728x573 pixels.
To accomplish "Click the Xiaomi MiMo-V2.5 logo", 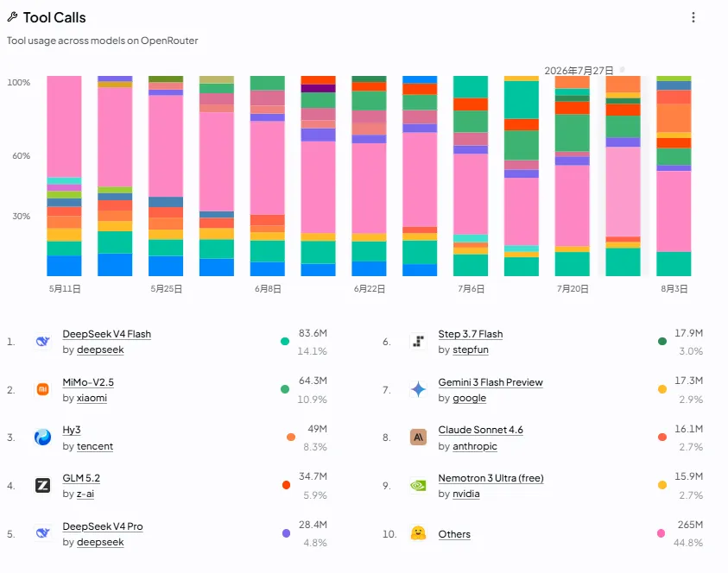I will point(42,389).
